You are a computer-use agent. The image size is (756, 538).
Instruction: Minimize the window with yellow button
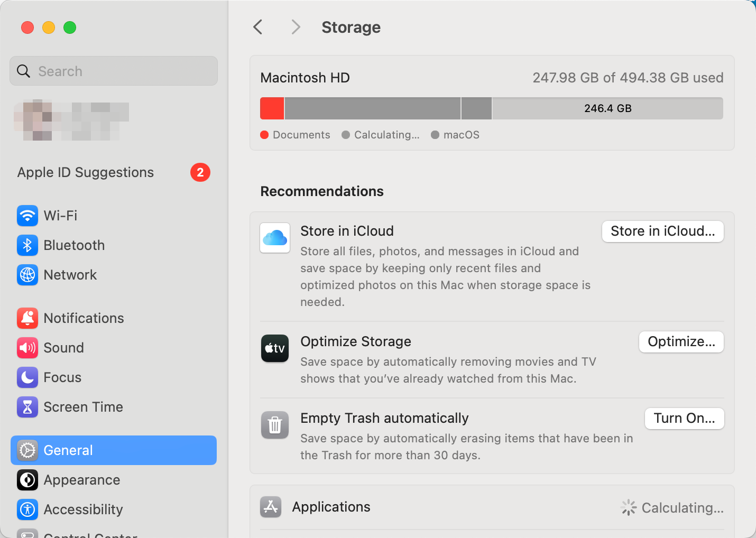click(49, 27)
